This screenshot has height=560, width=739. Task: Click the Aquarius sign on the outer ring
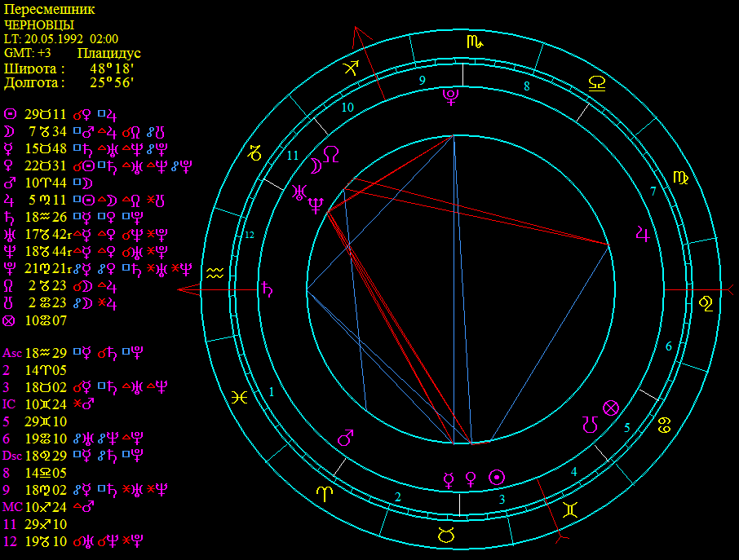point(215,275)
